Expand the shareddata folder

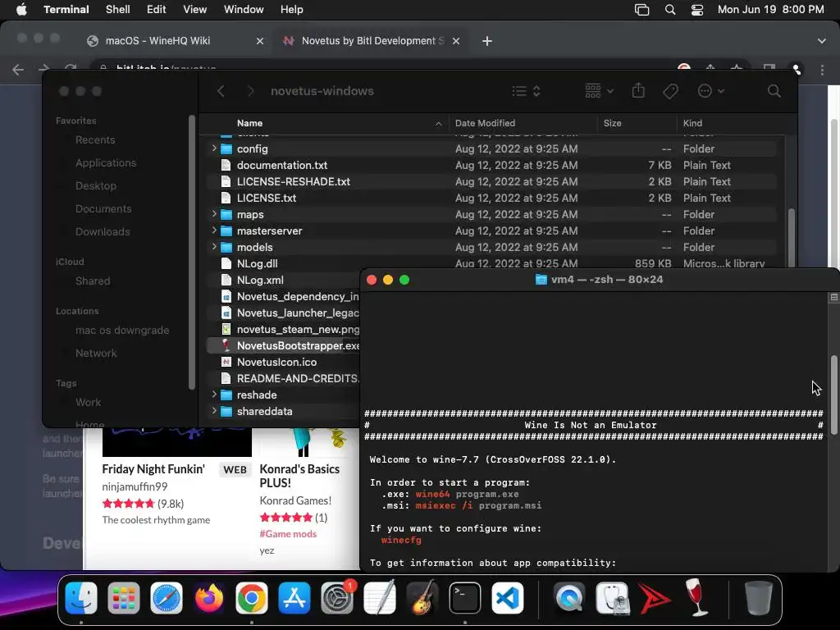tap(214, 412)
